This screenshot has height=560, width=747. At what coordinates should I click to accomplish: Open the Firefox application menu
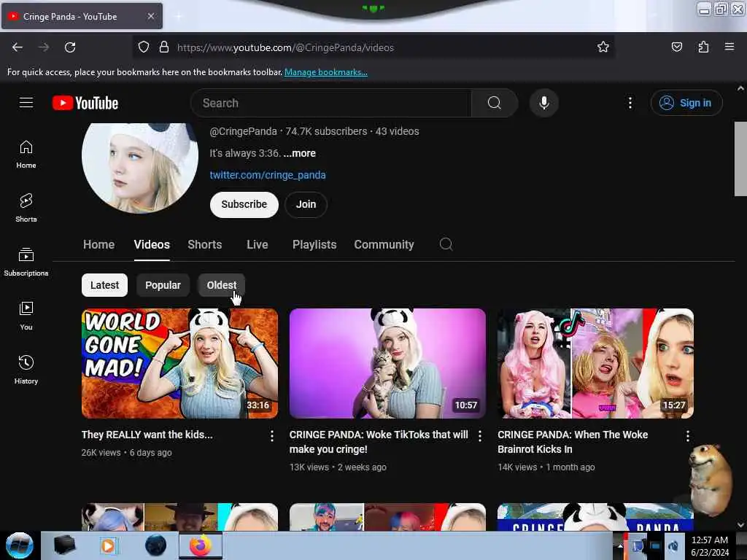pyautogui.click(x=729, y=47)
